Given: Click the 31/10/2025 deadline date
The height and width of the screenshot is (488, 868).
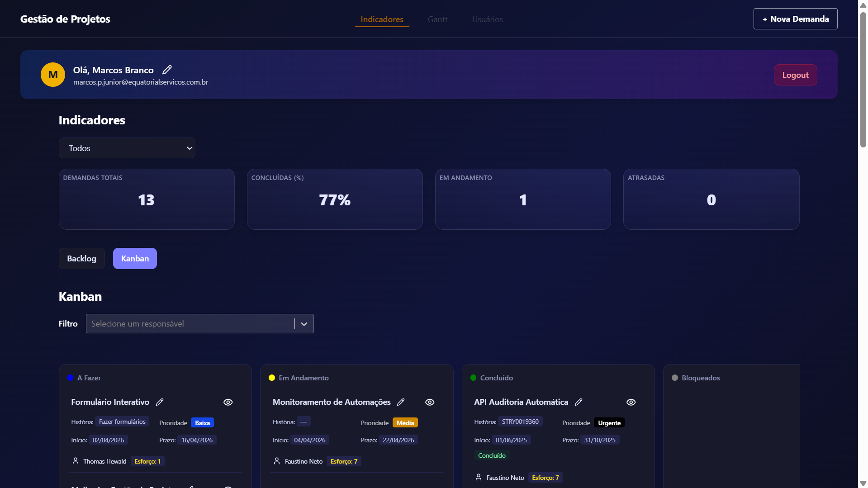Looking at the screenshot, I should pyautogui.click(x=600, y=440).
